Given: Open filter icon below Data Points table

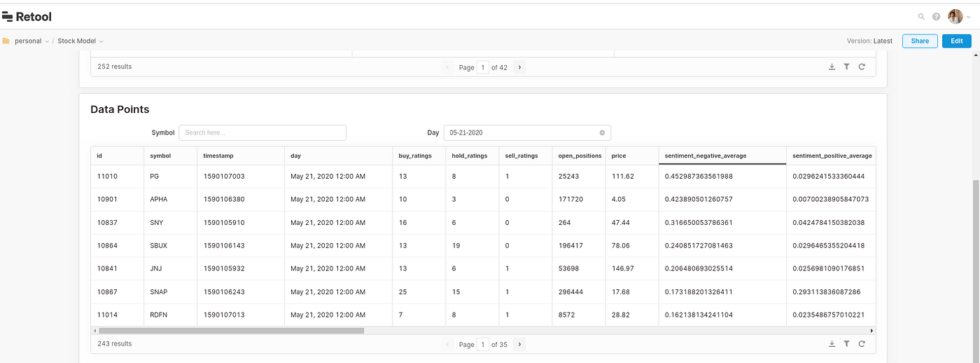Looking at the screenshot, I should click(846, 344).
